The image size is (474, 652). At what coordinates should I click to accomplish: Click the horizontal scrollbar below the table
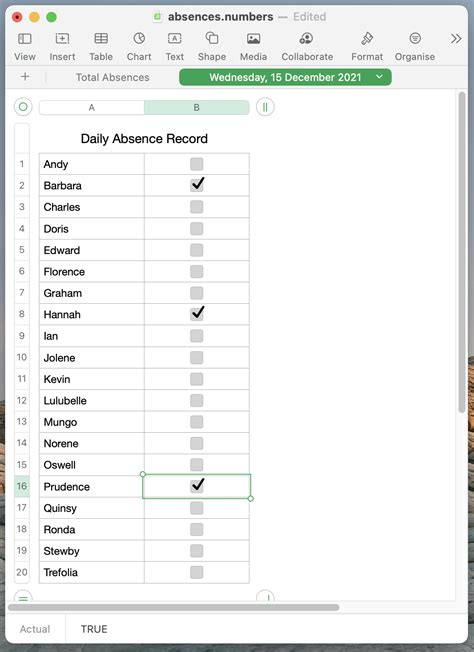[x=173, y=608]
